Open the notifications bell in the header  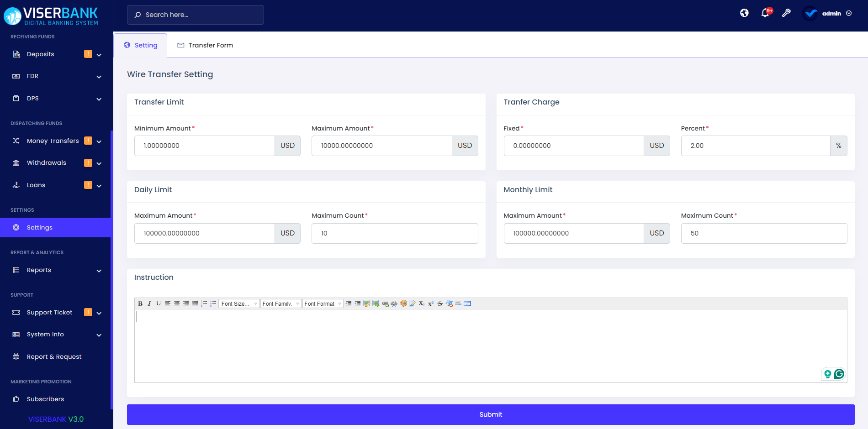(764, 13)
